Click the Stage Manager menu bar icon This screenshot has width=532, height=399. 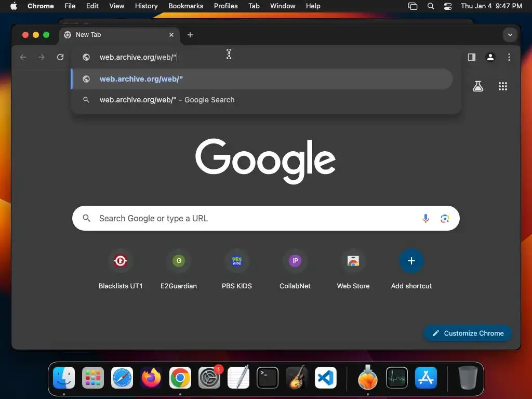413,6
